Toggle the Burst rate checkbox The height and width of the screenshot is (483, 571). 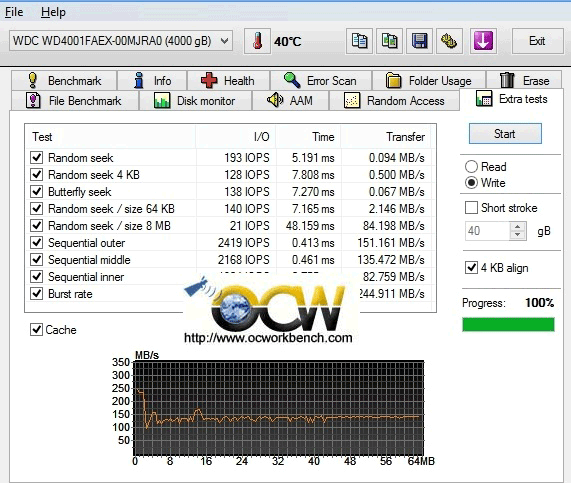click(x=36, y=294)
